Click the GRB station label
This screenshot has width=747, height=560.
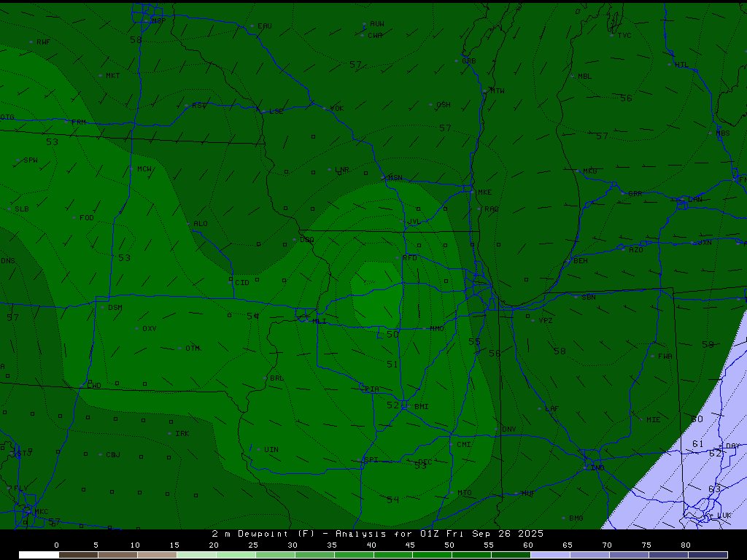[x=469, y=61]
